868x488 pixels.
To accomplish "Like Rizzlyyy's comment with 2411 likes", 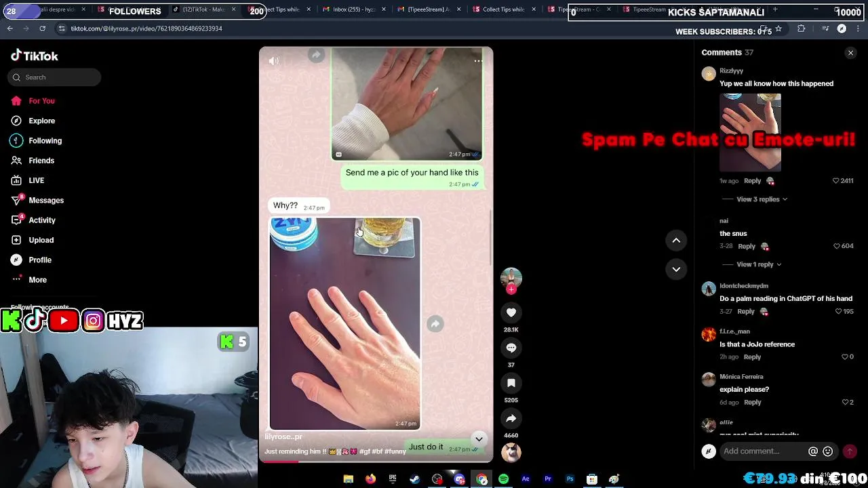I will pyautogui.click(x=836, y=181).
